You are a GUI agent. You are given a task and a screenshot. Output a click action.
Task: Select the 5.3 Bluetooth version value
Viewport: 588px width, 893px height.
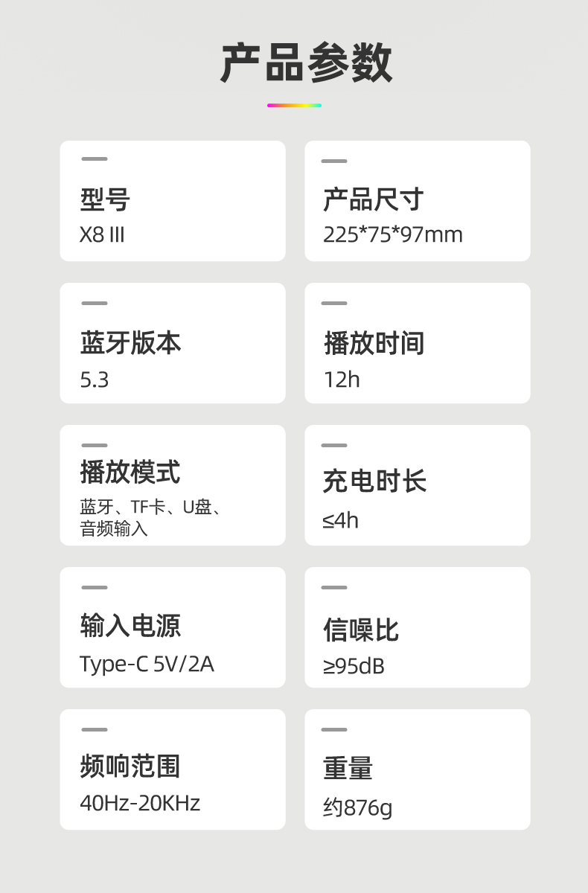pos(95,380)
